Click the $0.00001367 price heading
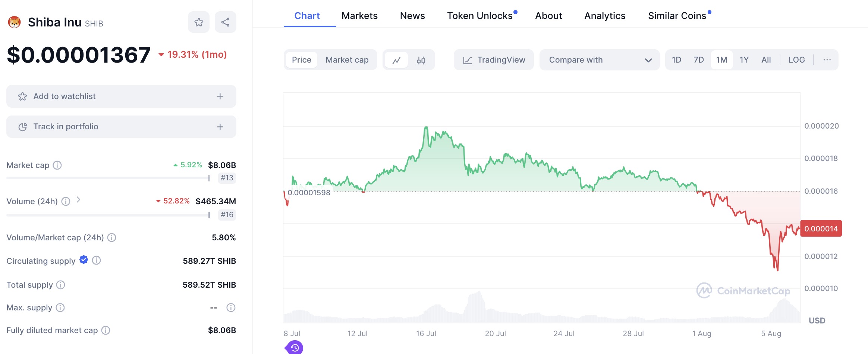Image resolution: width=868 pixels, height=354 pixels. 79,55
